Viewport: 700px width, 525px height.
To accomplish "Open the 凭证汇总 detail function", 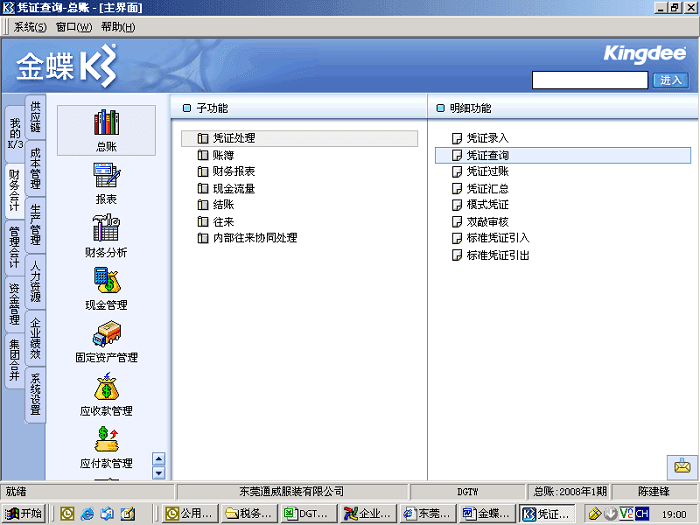I will point(480,188).
